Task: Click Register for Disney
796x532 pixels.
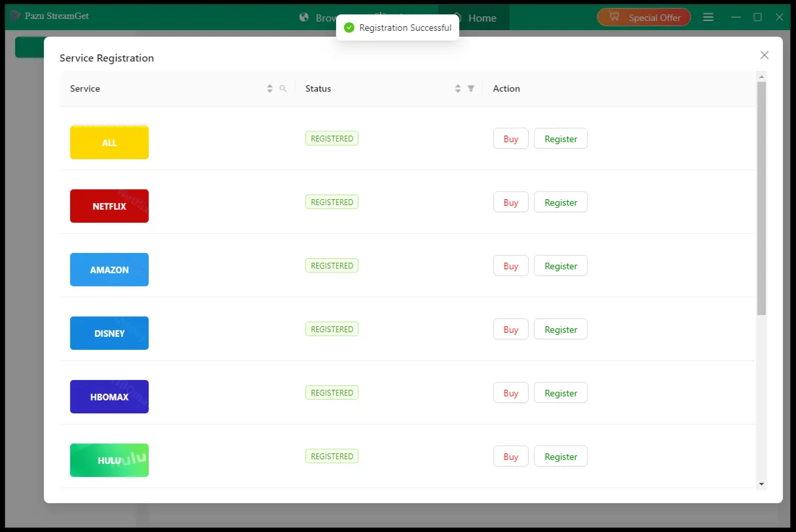Action: tap(561, 329)
